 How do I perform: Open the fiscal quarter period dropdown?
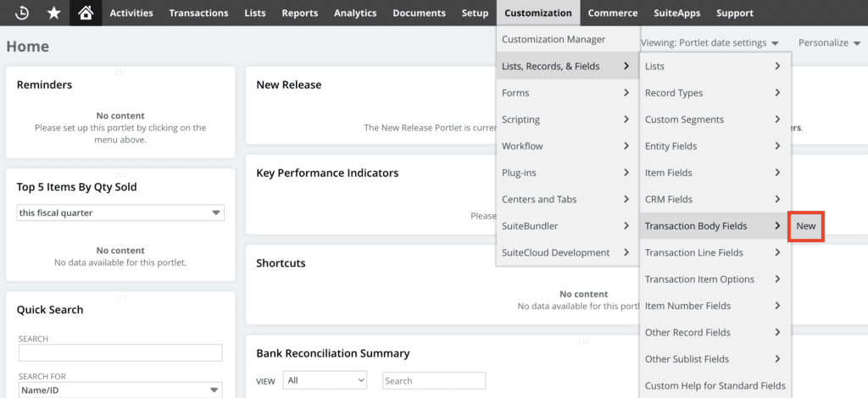tap(120, 213)
